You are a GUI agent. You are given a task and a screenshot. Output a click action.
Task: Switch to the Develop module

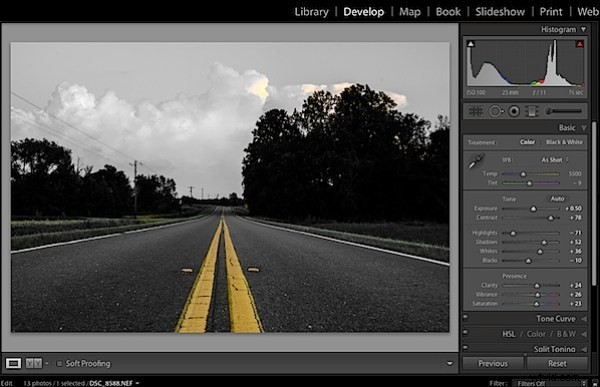click(364, 12)
